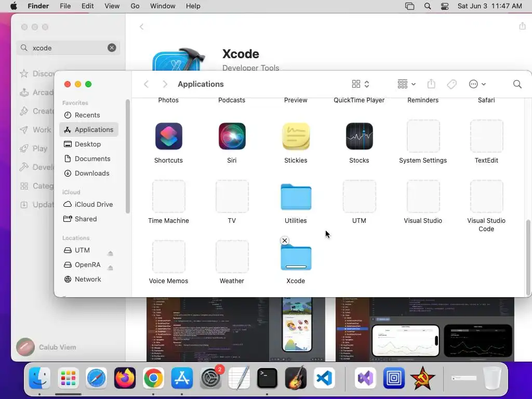Open the File menu
532x399 pixels.
pyautogui.click(x=65, y=6)
